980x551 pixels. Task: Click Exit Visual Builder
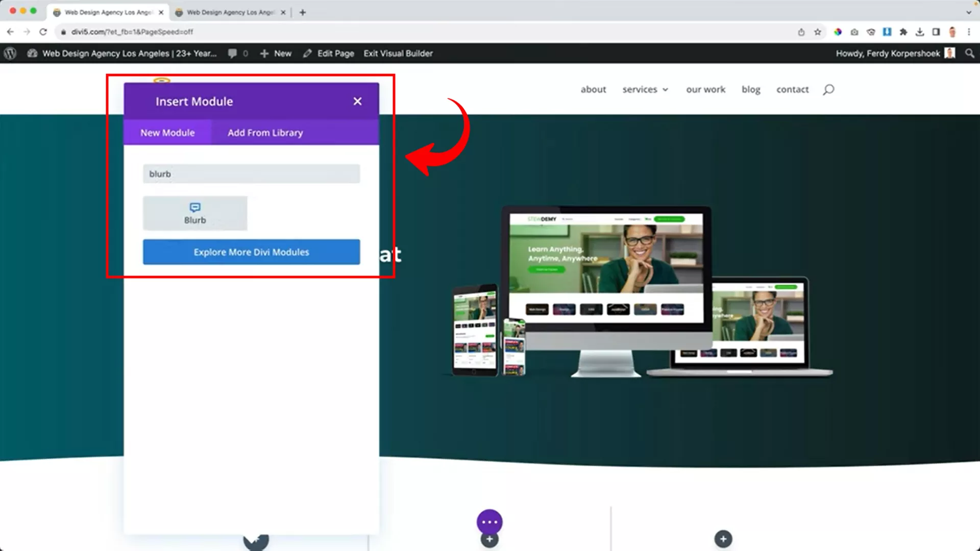point(398,53)
